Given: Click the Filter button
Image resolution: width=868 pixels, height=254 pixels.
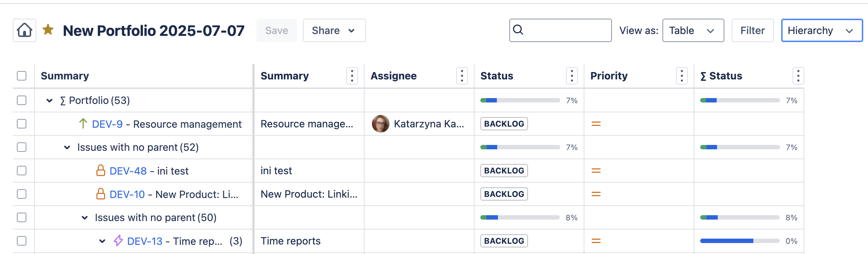Looking at the screenshot, I should (752, 30).
